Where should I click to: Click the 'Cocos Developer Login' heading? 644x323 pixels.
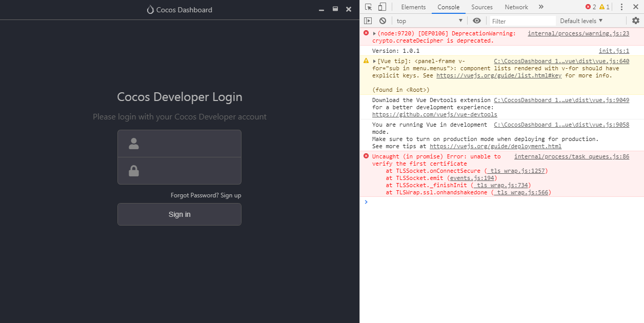click(179, 97)
